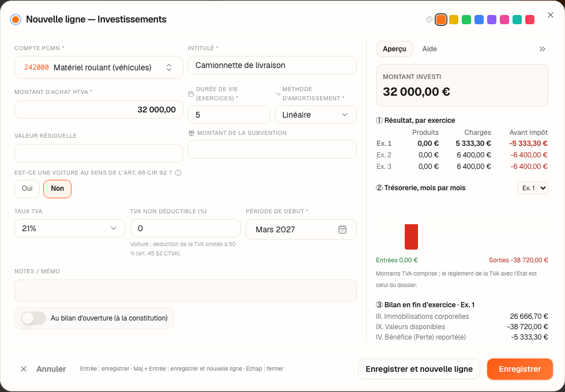Open the Compte PCMN account selector
565x392 pixels.
[99, 67]
